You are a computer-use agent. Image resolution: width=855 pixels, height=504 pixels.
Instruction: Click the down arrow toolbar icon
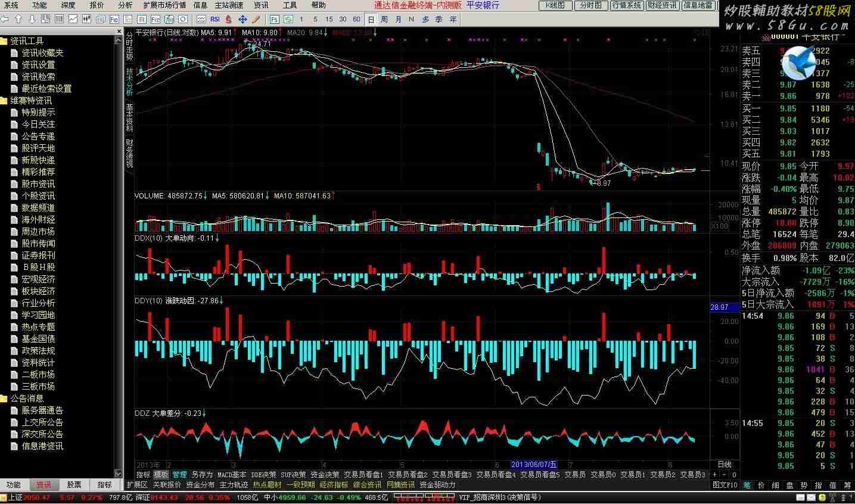(x=32, y=19)
